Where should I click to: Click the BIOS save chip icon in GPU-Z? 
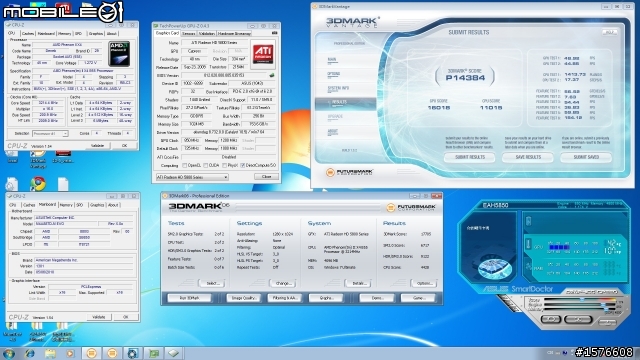272,76
